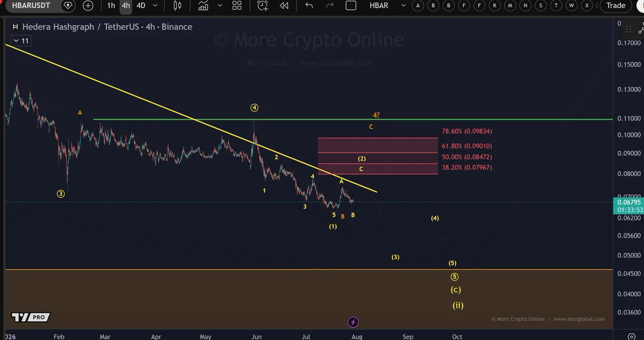Expand the HBAR layout dropdown chevron
Viewport: 644px width, 340px height.
(x=404, y=5)
